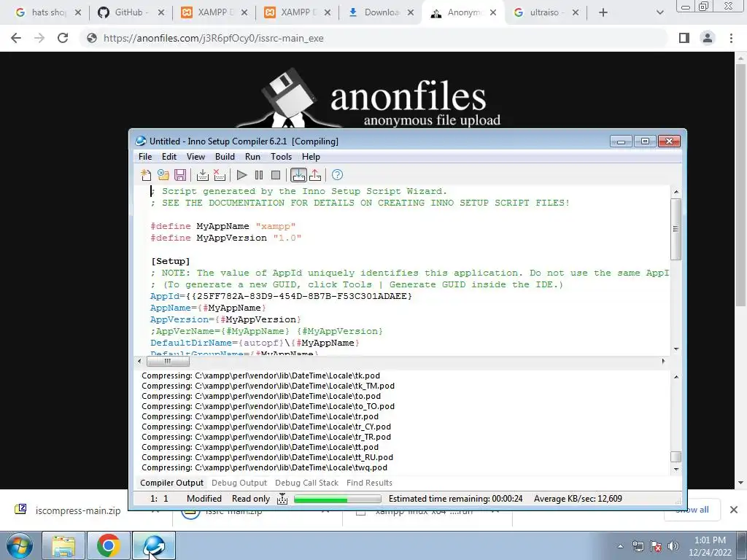The height and width of the screenshot is (560, 747).
Task: Click Chrome back arrow button
Action: pyautogui.click(x=16, y=38)
